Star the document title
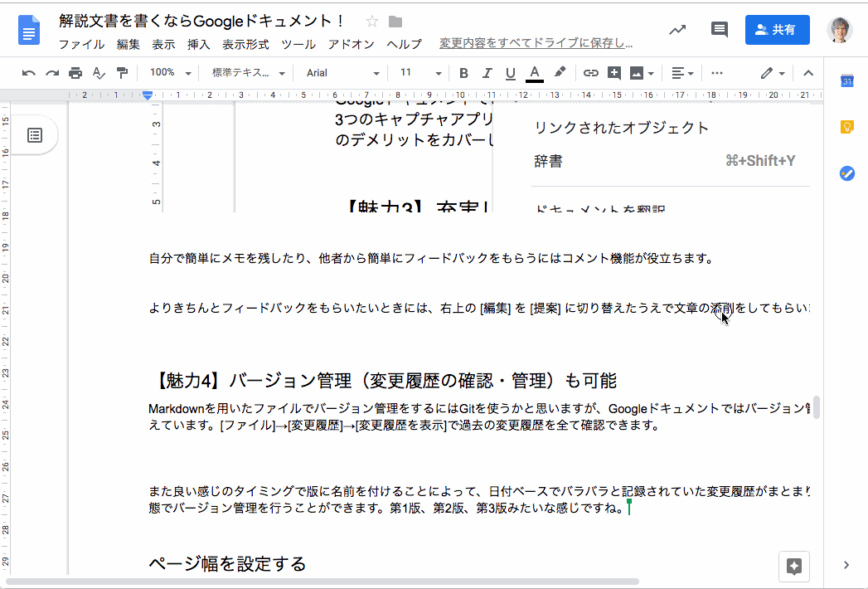868x589 pixels. tap(372, 22)
